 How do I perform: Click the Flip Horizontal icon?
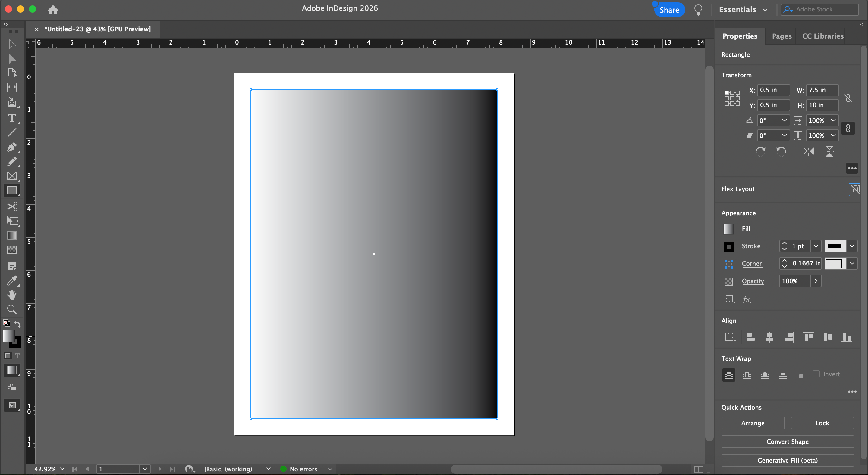coord(808,151)
